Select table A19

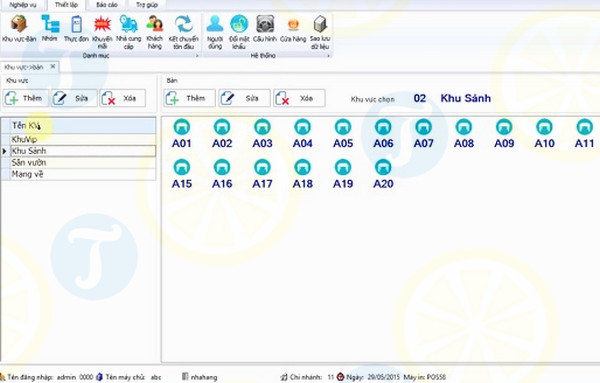pos(343,174)
